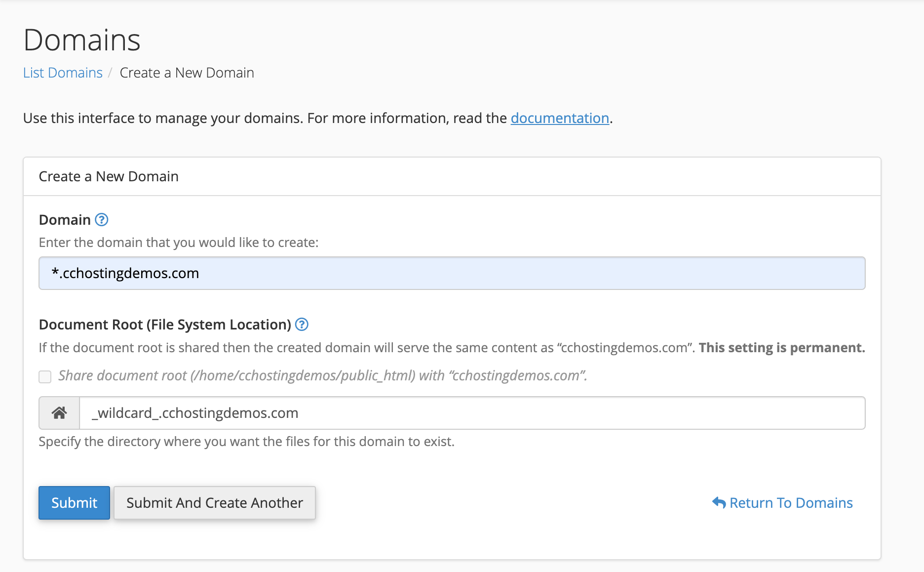
Task: Click the help icon beside the Domain label
Action: click(x=101, y=220)
